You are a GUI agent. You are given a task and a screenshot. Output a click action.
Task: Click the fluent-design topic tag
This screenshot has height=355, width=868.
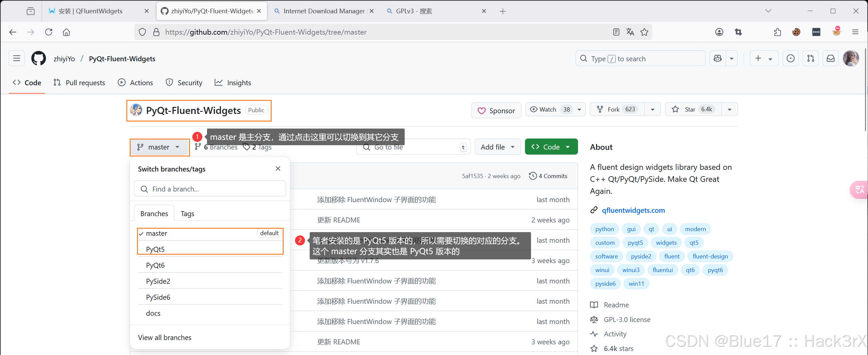click(710, 256)
